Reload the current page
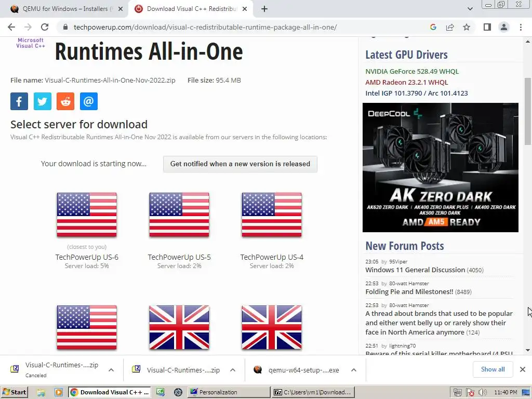Image resolution: width=532 pixels, height=399 pixels. coord(45,27)
